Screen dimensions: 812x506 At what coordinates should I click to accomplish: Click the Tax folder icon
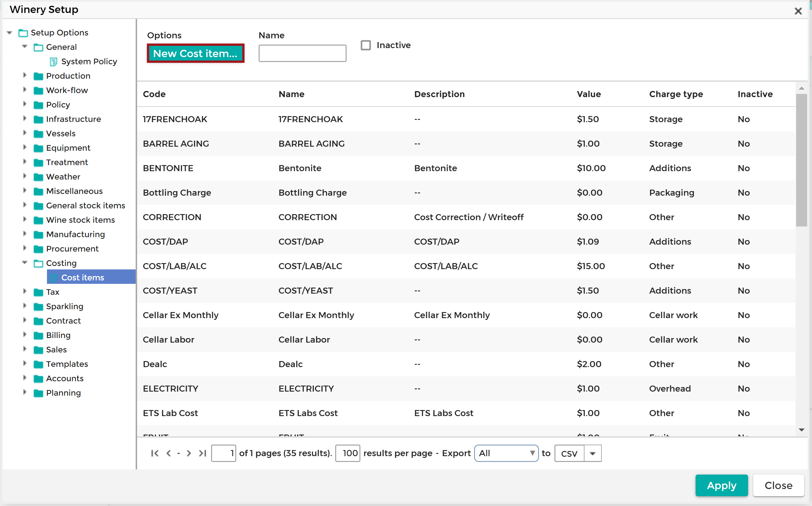(39, 292)
